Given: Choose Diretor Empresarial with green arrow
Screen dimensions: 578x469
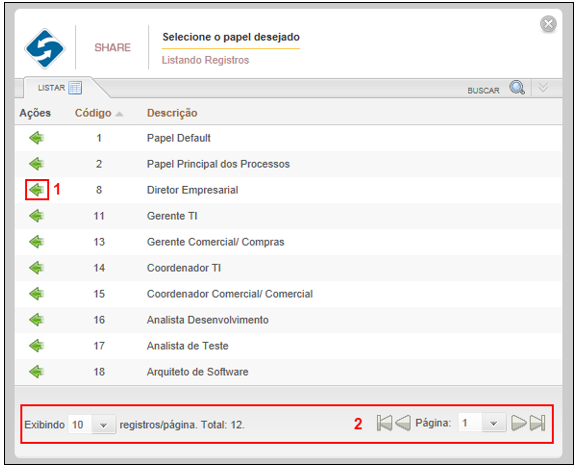Looking at the screenshot, I should pyautogui.click(x=37, y=190).
